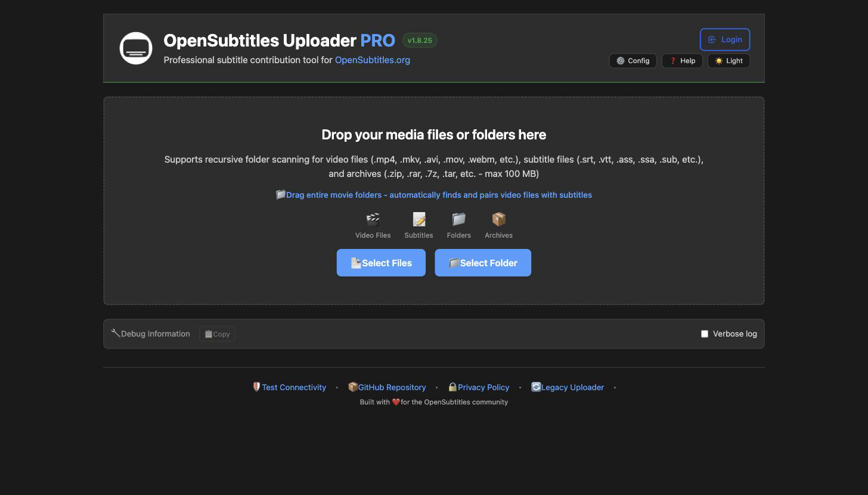Click the Built with love footer text
The height and width of the screenshot is (495, 868).
tap(434, 402)
